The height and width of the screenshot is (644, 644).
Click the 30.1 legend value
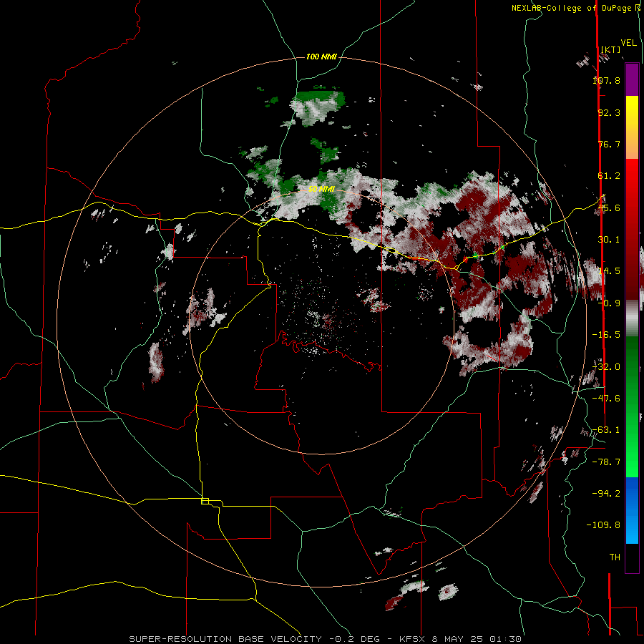point(609,240)
